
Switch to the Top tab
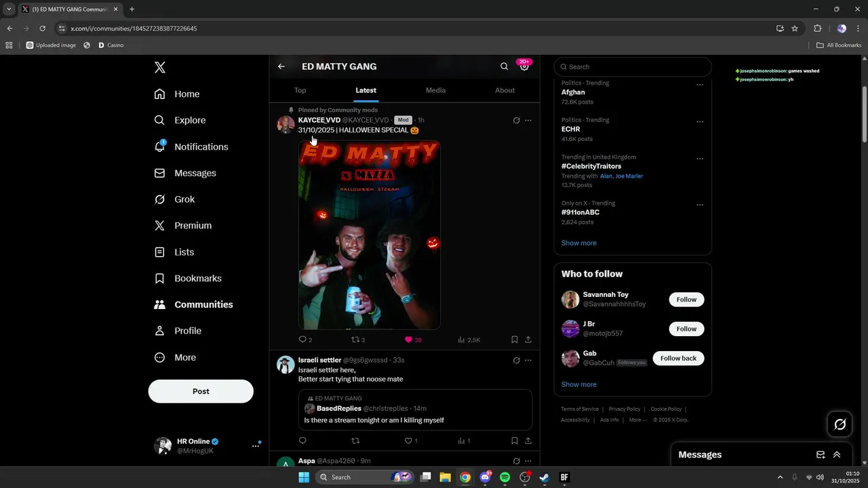[x=300, y=90]
